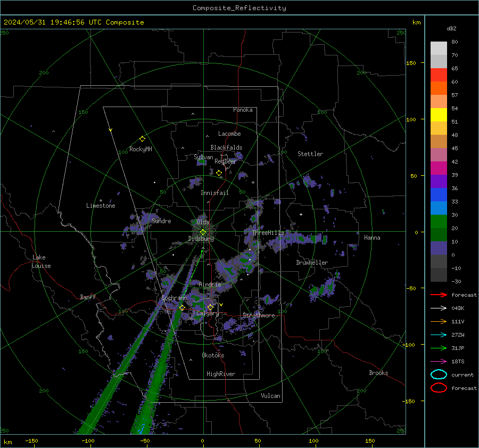The image size is (479, 448).
Task: Click the Banff label on map
Action: coord(88,297)
